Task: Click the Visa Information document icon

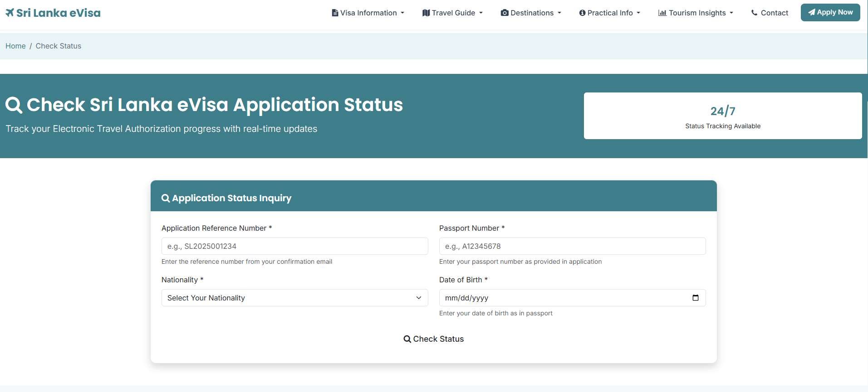Action: tap(335, 13)
